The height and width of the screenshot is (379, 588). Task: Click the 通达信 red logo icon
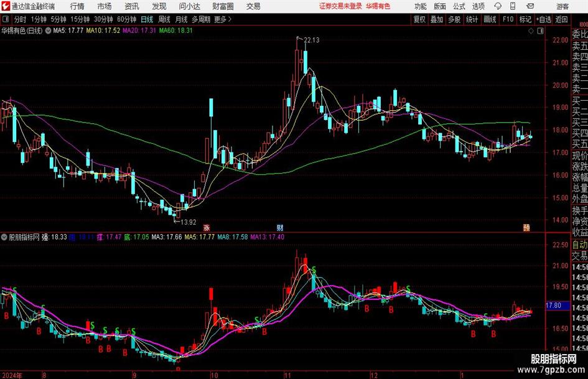(x=5, y=6)
